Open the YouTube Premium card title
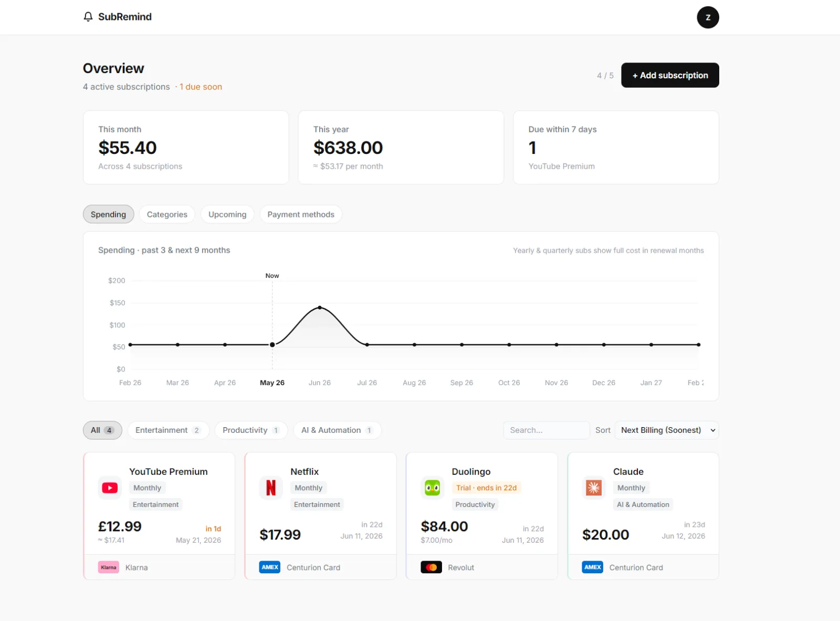Screen dimensions: 840x621 point(169,472)
